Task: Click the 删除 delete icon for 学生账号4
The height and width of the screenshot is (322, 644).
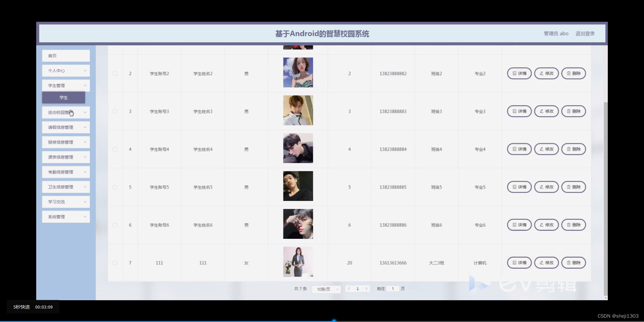Action: [x=573, y=149]
